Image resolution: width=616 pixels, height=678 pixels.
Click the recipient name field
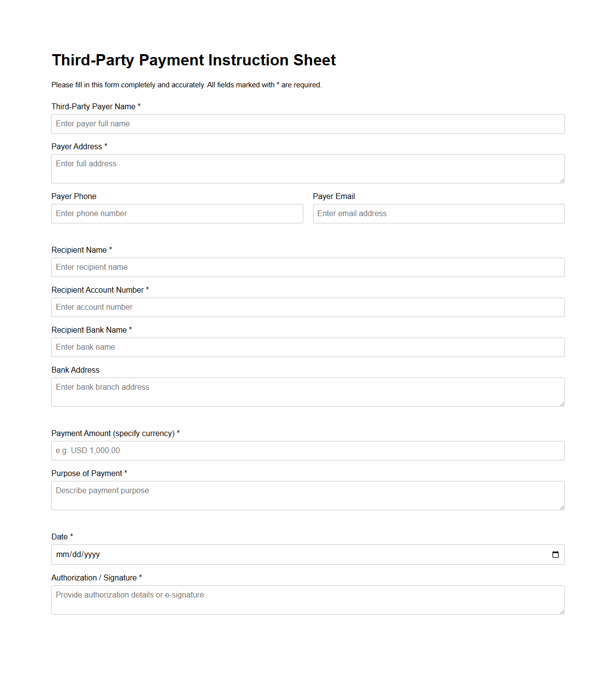[308, 267]
